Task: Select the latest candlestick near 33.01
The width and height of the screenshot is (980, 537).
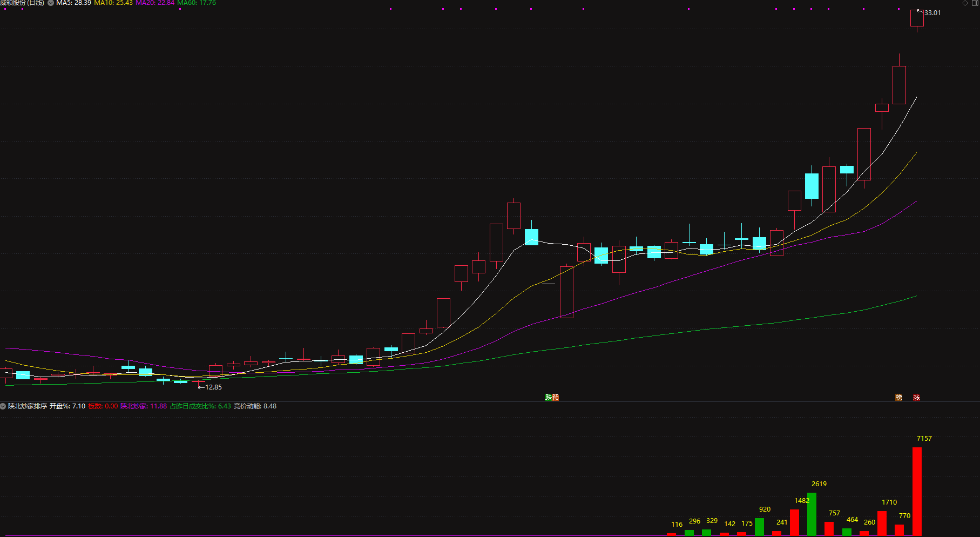Action: (917, 18)
